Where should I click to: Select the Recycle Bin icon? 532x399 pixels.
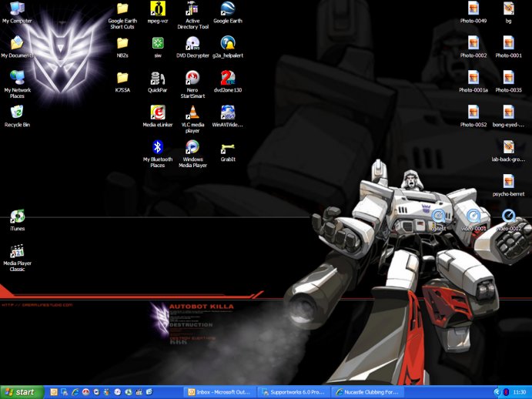point(17,112)
